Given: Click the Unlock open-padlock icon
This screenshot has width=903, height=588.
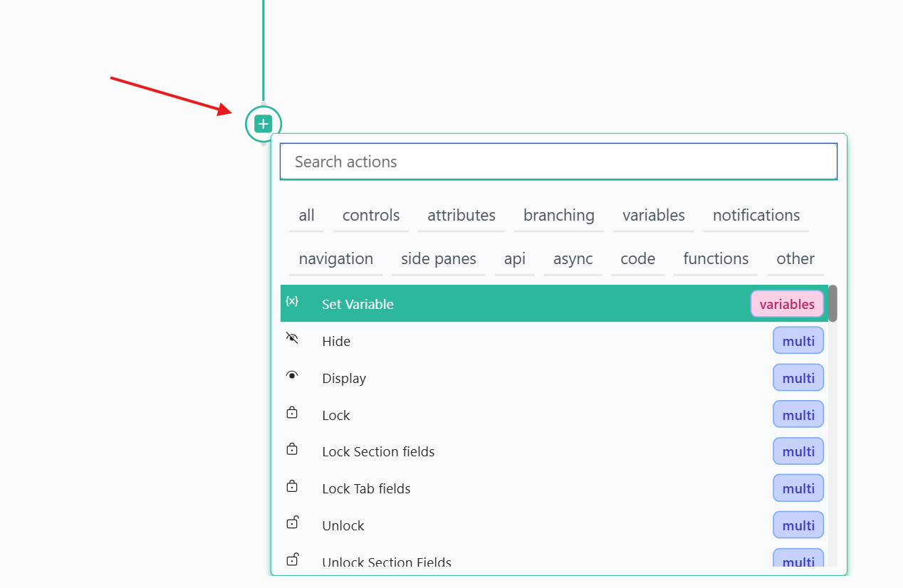Looking at the screenshot, I should point(292,523).
